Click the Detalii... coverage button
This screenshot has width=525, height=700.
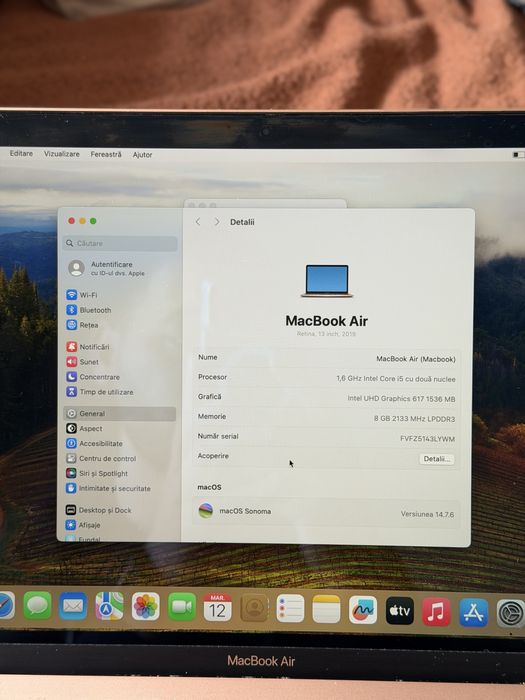(x=437, y=459)
